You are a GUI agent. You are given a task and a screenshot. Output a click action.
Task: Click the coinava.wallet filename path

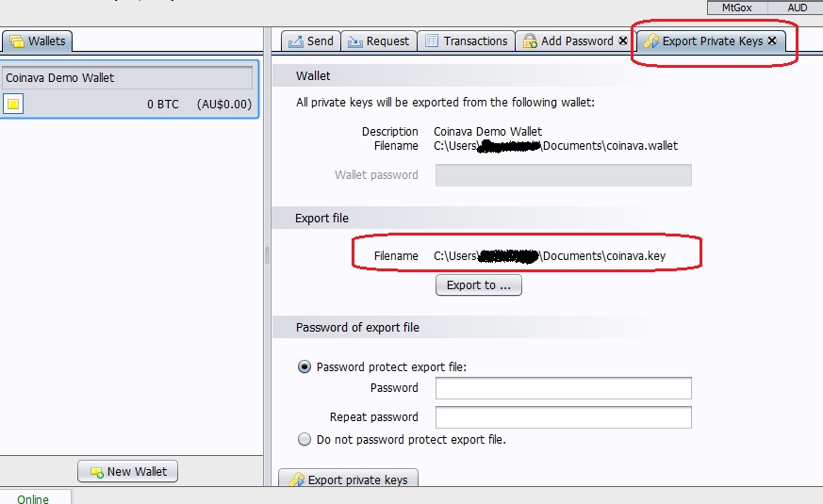555,146
